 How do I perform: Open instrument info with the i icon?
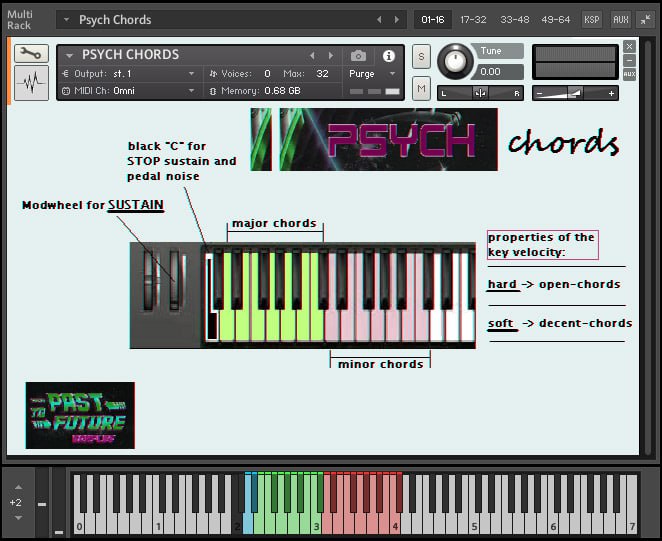pyautogui.click(x=388, y=56)
